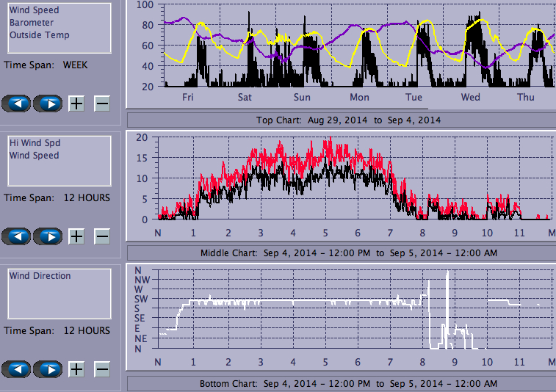Click the Middle Chart date range caption

click(348, 253)
